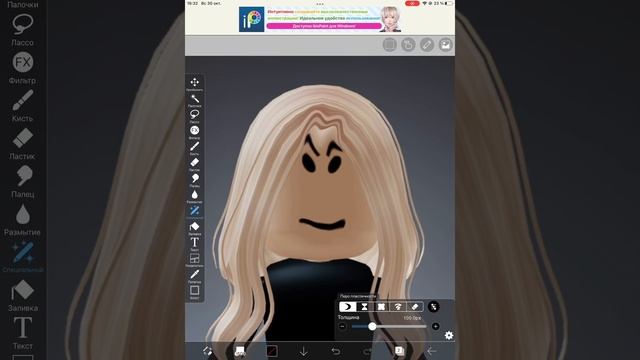Select the Blur droplet tool
640x360 pixels.
click(195, 195)
